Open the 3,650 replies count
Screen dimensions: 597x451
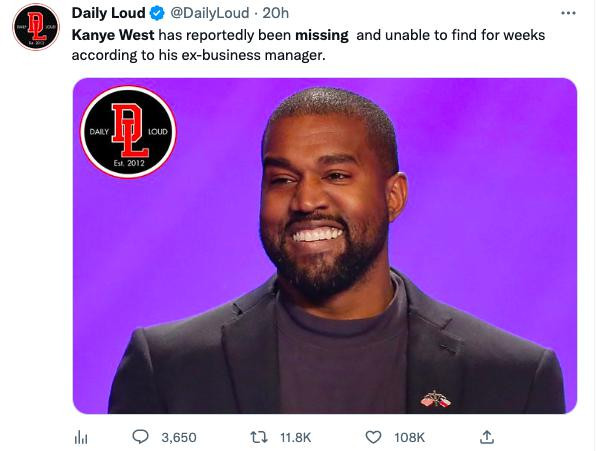coord(179,438)
